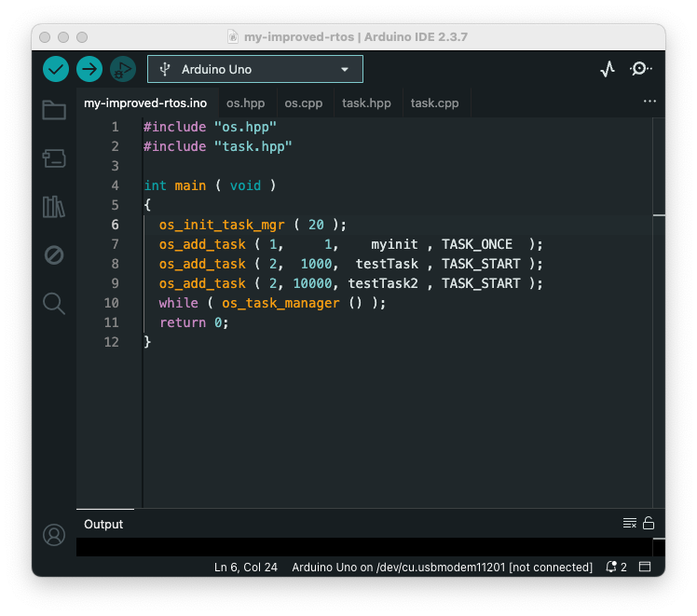Click the Upload arrow button

pos(89,69)
